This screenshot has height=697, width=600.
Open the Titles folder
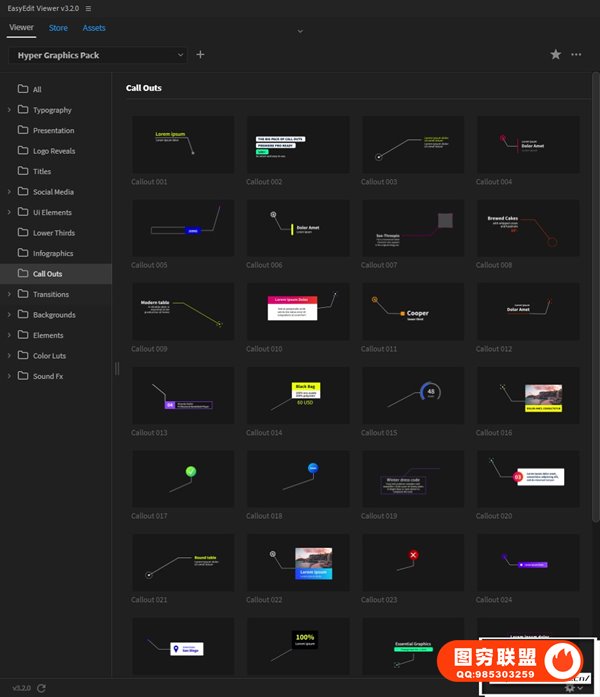click(42, 172)
